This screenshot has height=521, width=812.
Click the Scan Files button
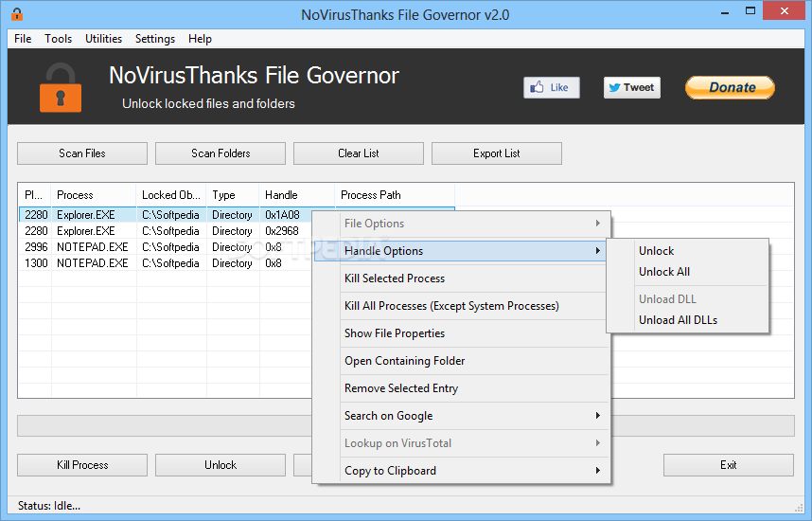point(82,153)
